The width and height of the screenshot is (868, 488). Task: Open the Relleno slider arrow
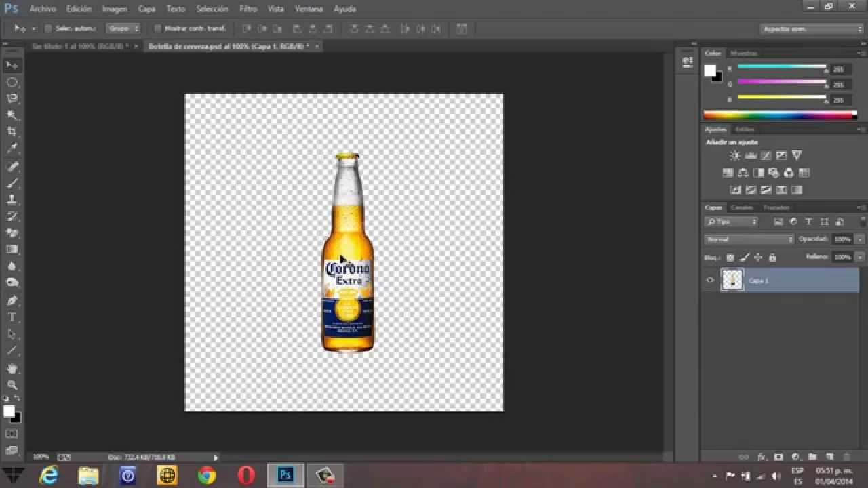860,258
